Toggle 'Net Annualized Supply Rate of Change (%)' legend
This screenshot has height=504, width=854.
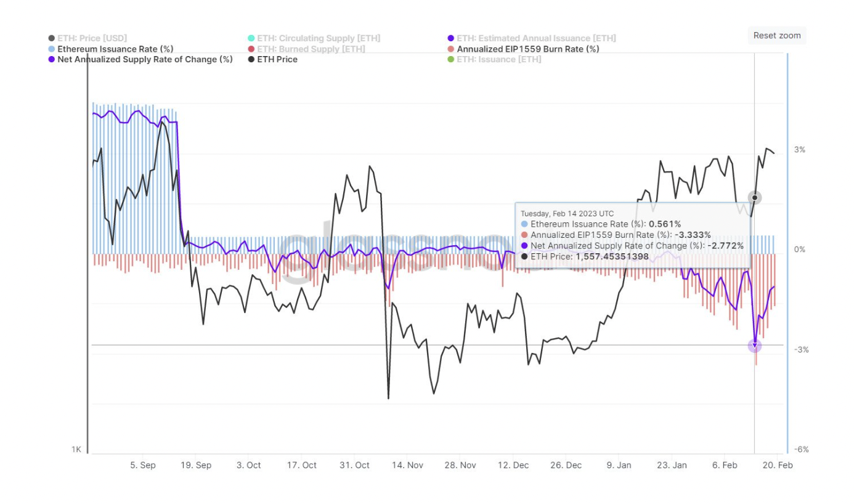[140, 59]
